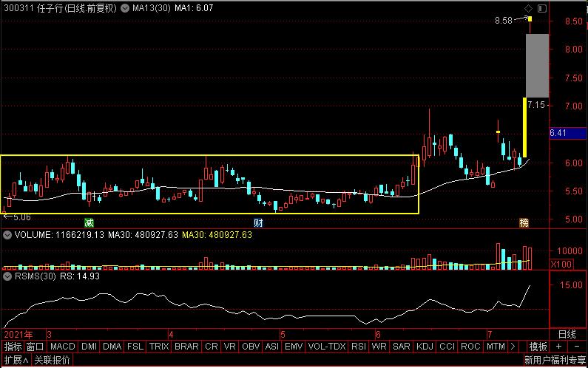The height and width of the screenshot is (368, 588).
Task: Open the RSMS indicator dropdown arrow
Action: pos(7,276)
